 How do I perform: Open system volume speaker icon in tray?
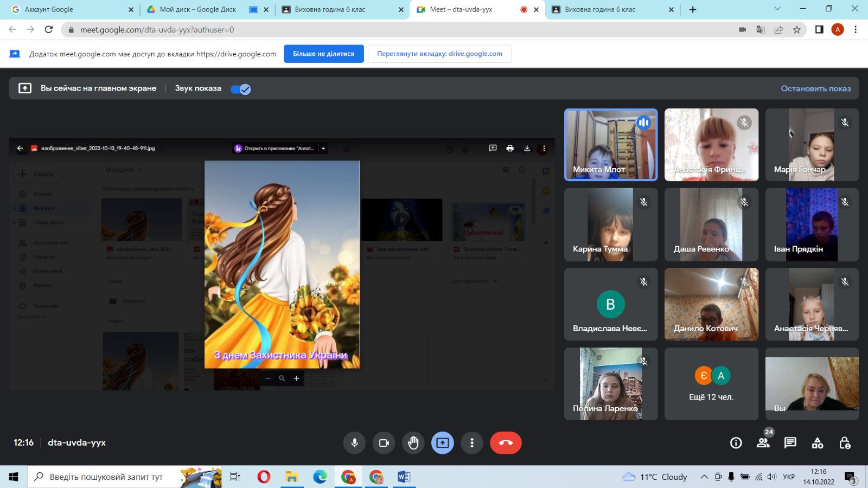[772, 477]
